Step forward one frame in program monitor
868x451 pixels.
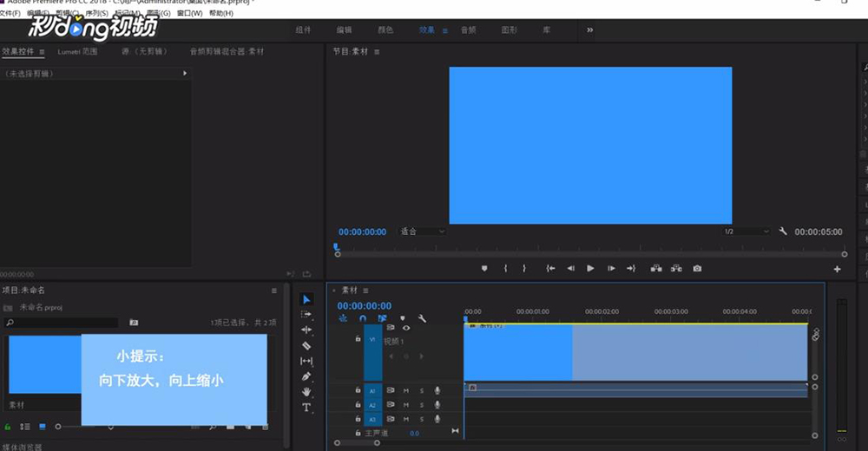tap(611, 268)
